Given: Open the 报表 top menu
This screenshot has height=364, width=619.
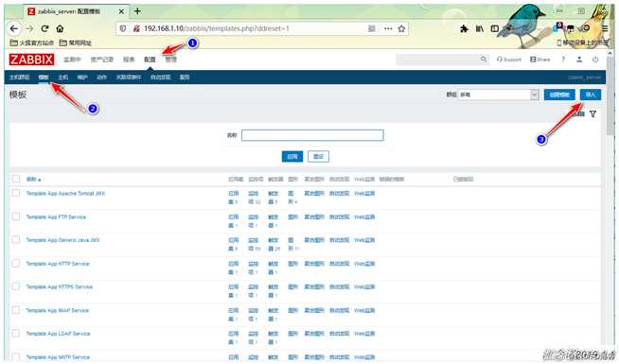Looking at the screenshot, I should (x=129, y=60).
